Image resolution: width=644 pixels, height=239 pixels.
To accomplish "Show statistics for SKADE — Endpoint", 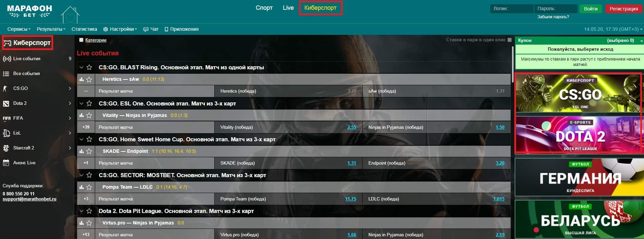I will tap(81, 151).
